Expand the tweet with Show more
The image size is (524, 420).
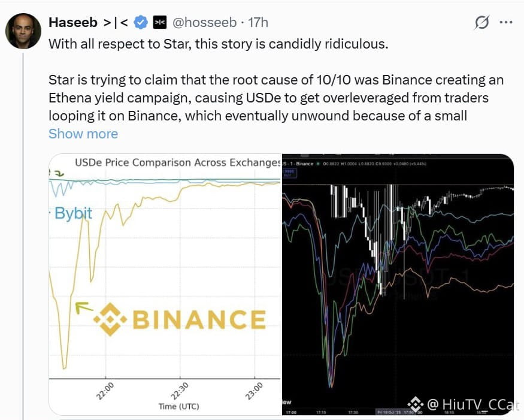(83, 134)
